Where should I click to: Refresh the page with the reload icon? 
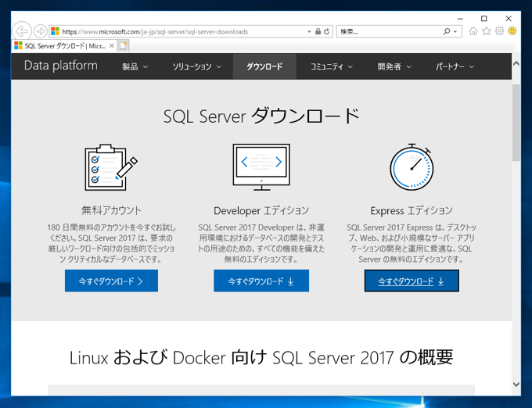[327, 31]
